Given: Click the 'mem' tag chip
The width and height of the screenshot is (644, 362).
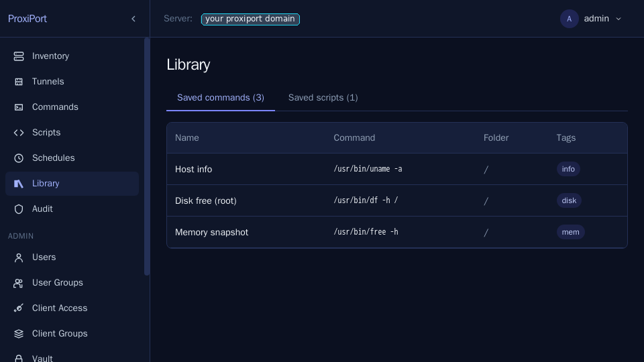Looking at the screenshot, I should [570, 233].
